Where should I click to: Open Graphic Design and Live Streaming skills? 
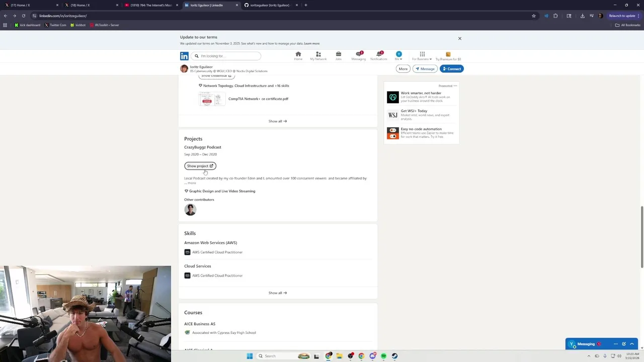pos(220,191)
